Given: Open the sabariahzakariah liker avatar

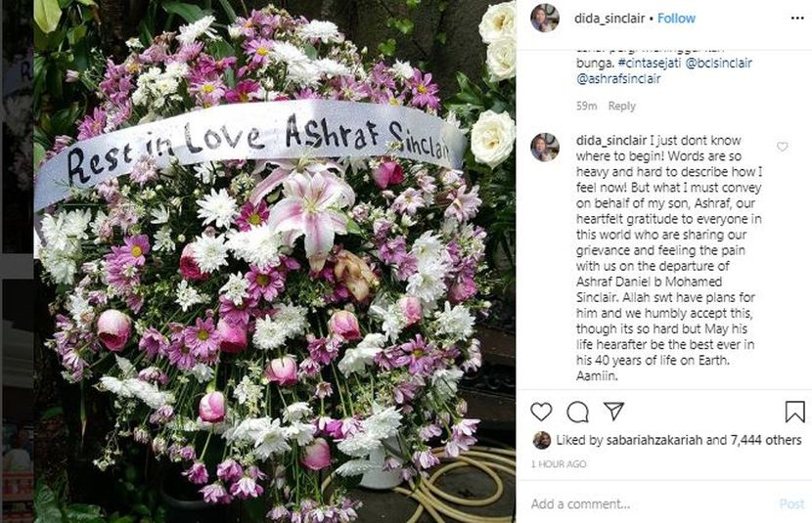Looking at the screenshot, I should pyautogui.click(x=542, y=440).
